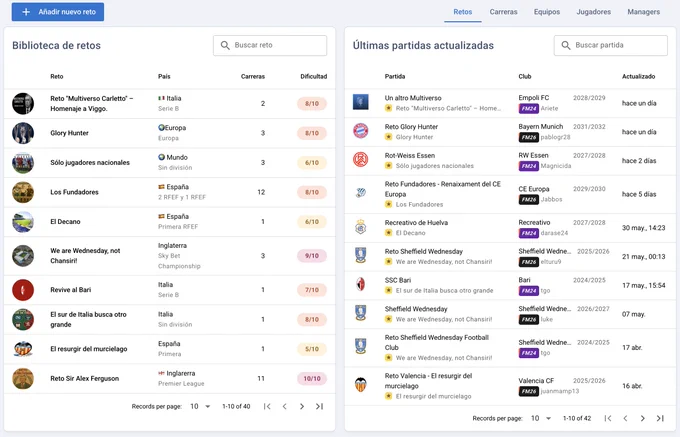
Task: Click the Empoli FC badge for Un altro Multiverso
Action: (360, 102)
